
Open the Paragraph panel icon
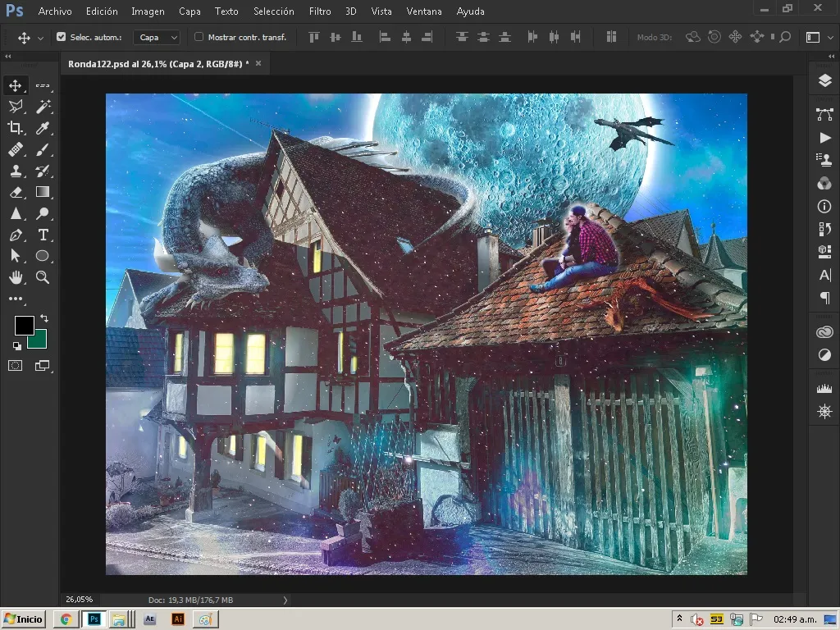(824, 297)
